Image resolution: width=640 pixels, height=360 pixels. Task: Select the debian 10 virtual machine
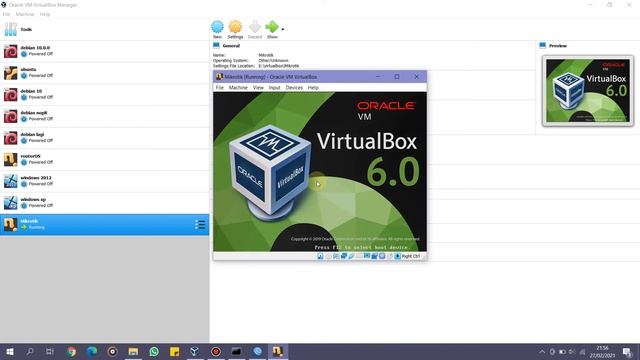coord(104,94)
